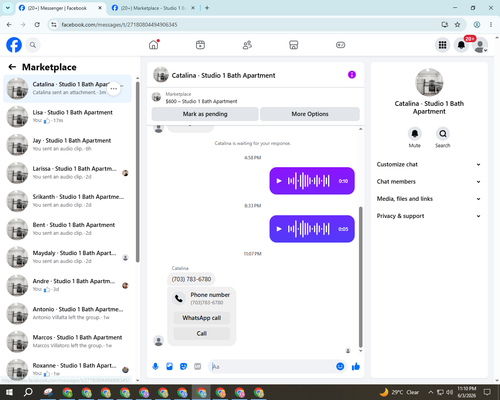Play the 0:05 audio clip
500x400 pixels.
tap(279, 229)
